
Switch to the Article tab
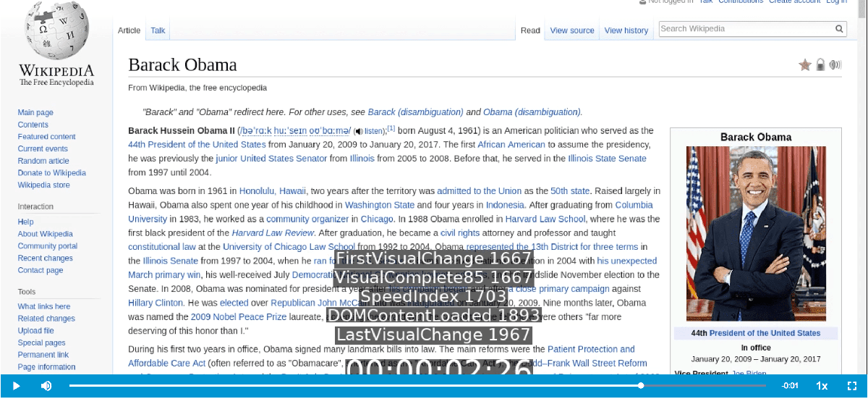[129, 30]
